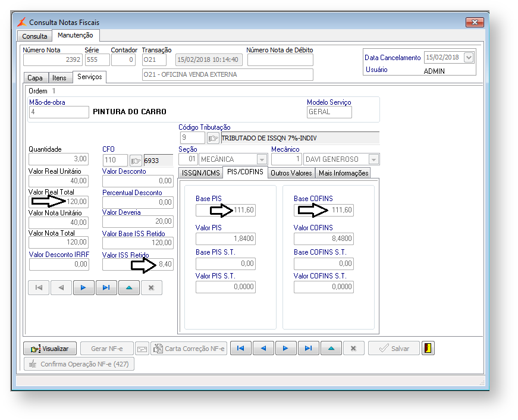Open the Mecânico DAVI GENEROSO dropdown
The image size is (518, 420).
tap(373, 159)
